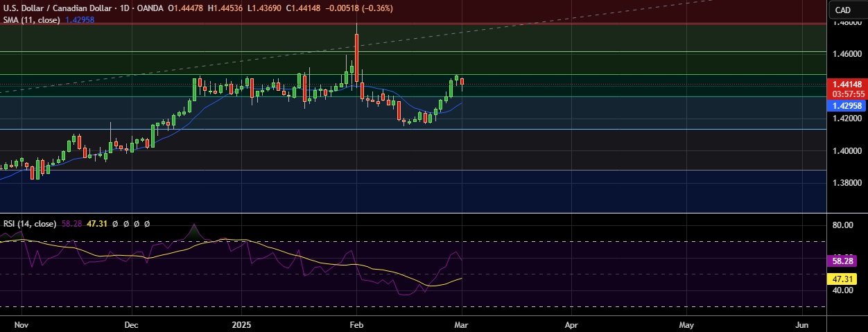Select the SMA (11, close) indicator legend

(x=33, y=20)
